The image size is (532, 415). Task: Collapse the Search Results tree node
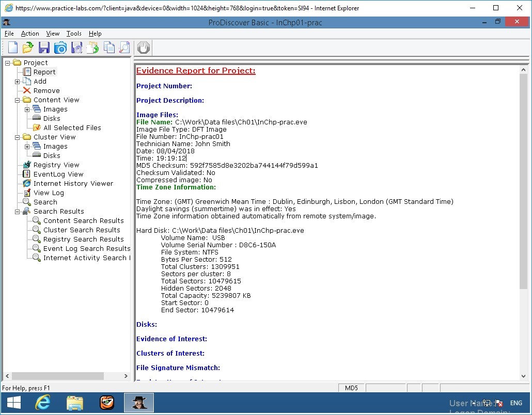coord(18,212)
